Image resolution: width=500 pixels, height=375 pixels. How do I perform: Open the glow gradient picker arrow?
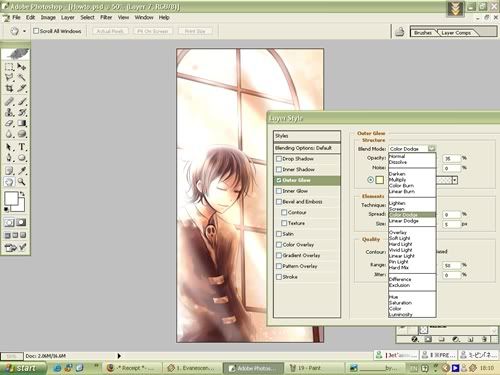tap(455, 180)
